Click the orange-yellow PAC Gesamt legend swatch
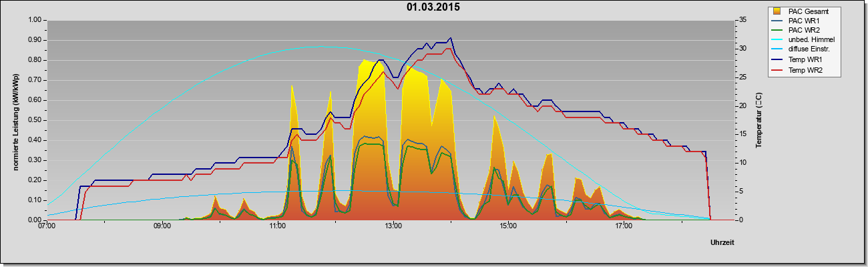 pyautogui.click(x=778, y=11)
